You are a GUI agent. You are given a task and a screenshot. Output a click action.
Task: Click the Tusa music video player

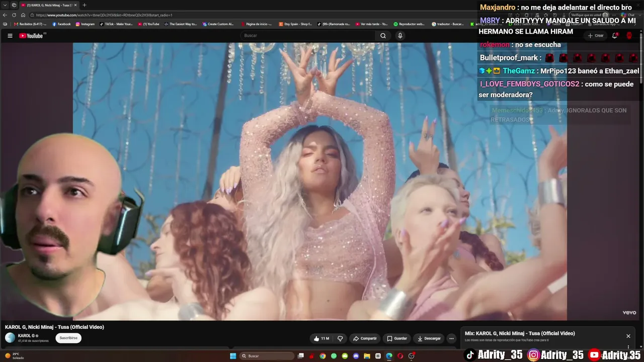[320, 181]
